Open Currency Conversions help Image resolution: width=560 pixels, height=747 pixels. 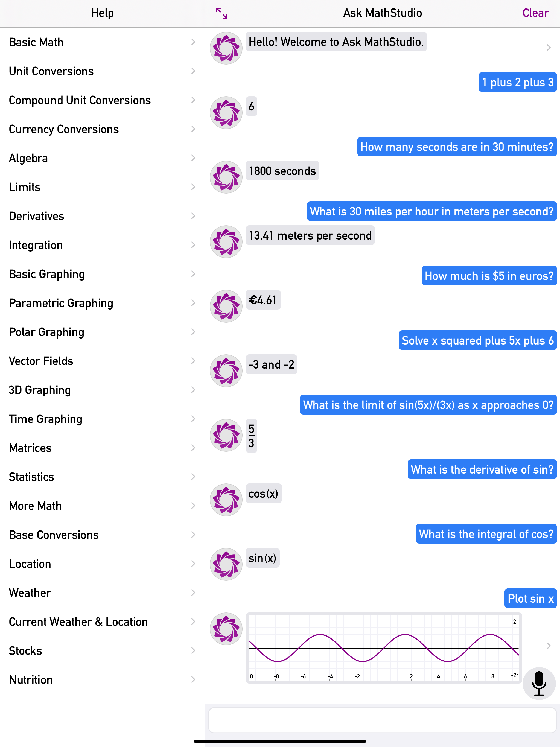click(x=101, y=129)
